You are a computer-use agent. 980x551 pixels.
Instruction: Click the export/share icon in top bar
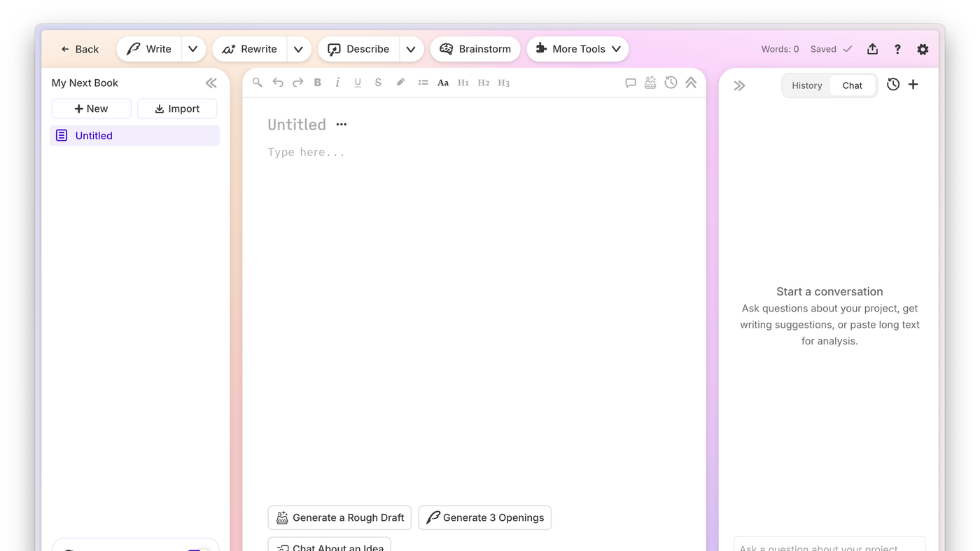tap(872, 49)
